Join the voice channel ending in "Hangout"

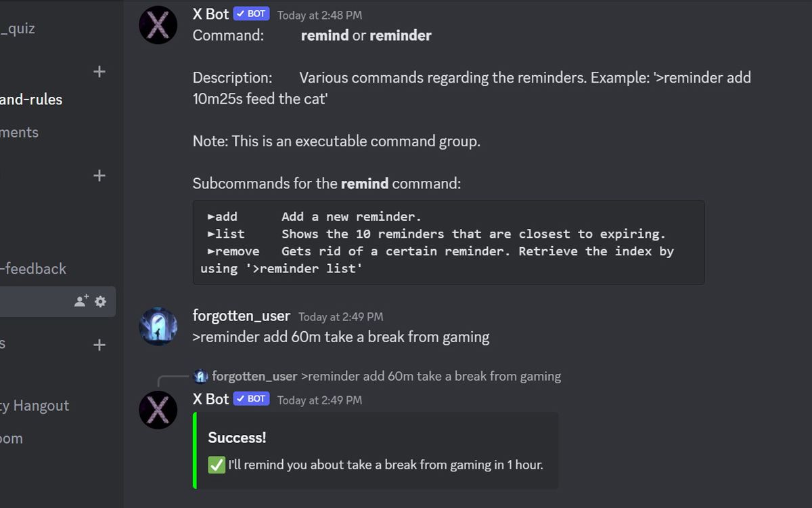(x=35, y=406)
